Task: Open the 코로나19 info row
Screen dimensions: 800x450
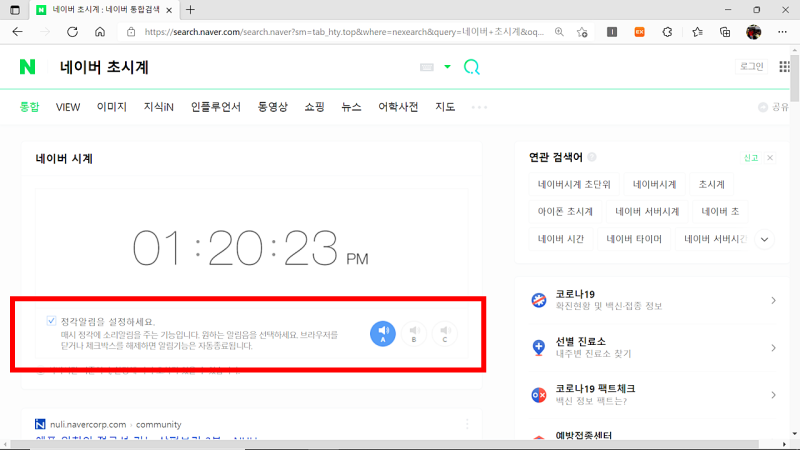Action: click(x=653, y=300)
